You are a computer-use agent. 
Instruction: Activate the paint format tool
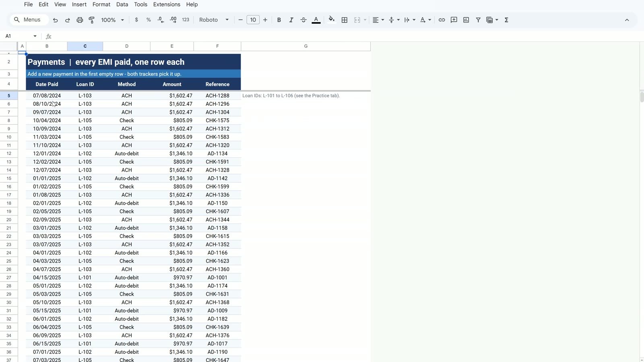click(92, 20)
